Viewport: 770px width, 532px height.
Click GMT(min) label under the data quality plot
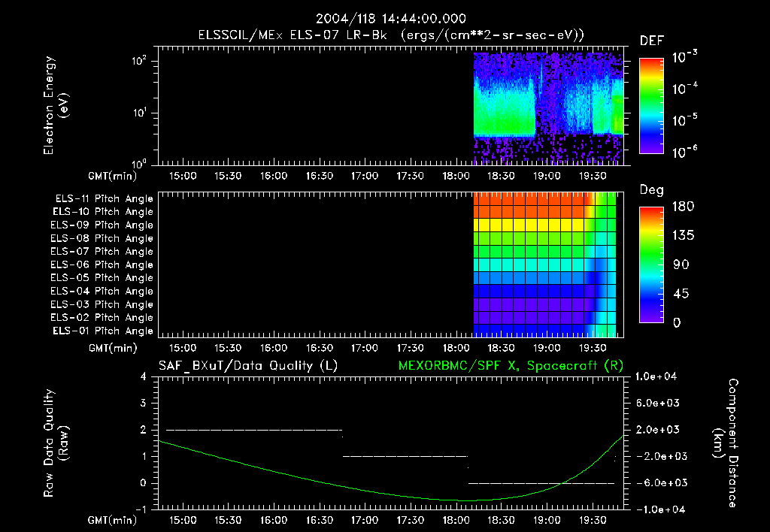click(113, 520)
